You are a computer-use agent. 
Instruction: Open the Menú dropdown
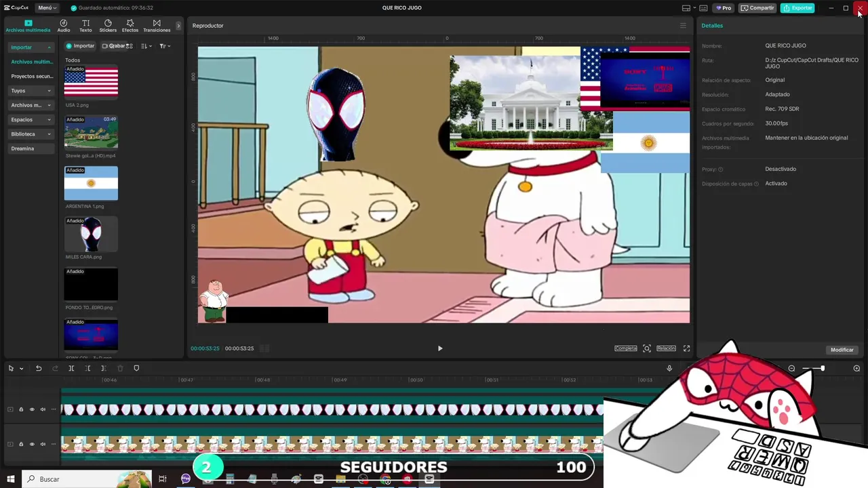click(x=47, y=8)
